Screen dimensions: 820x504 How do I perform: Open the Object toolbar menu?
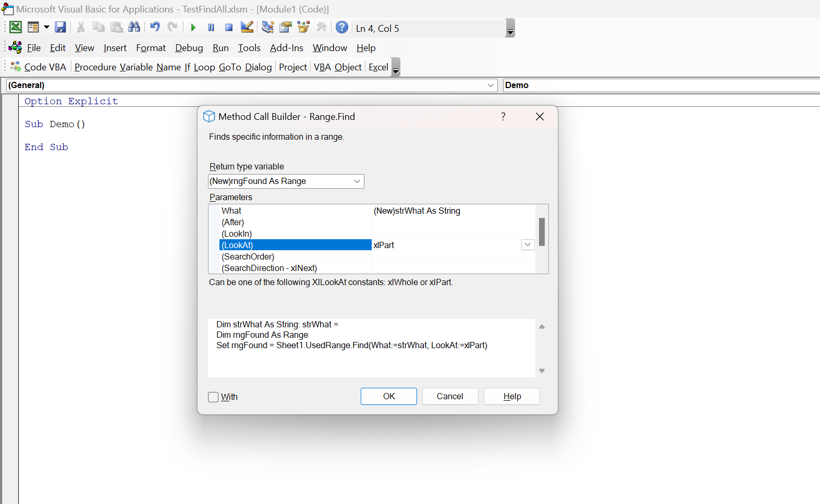click(x=348, y=67)
